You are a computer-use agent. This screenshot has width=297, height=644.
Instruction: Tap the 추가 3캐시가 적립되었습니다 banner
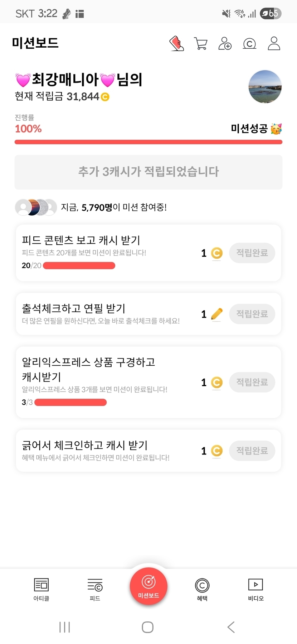click(148, 172)
